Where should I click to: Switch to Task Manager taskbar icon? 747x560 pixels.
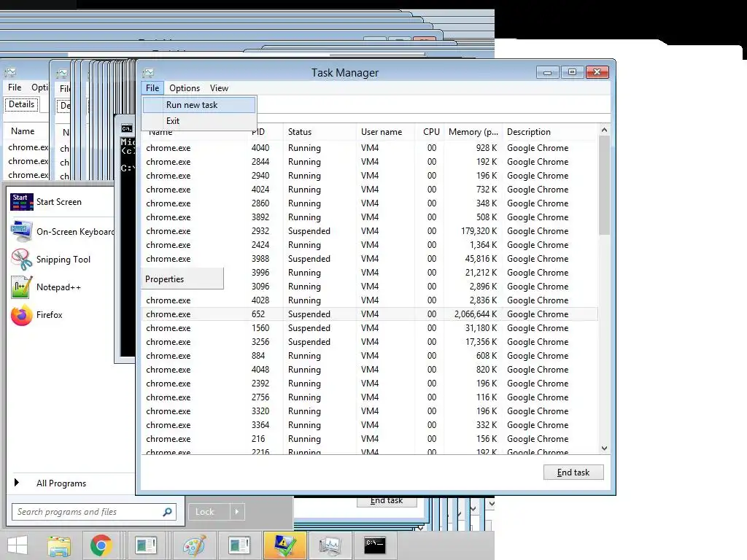tap(330, 545)
